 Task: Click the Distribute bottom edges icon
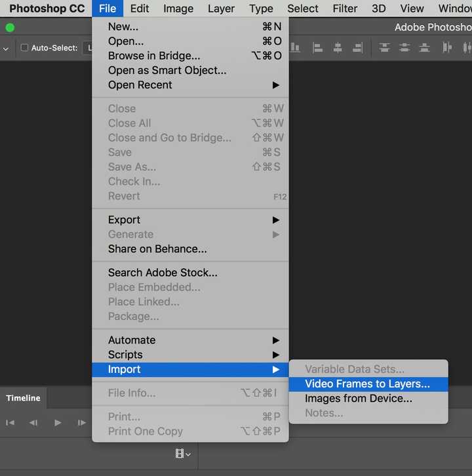pyautogui.click(x=424, y=48)
